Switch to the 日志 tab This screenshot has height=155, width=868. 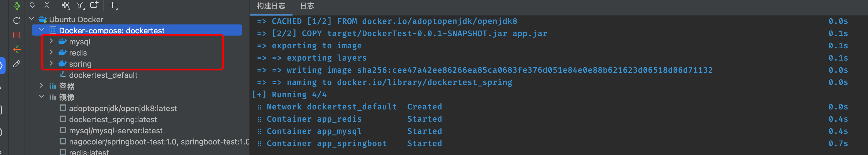307,6
